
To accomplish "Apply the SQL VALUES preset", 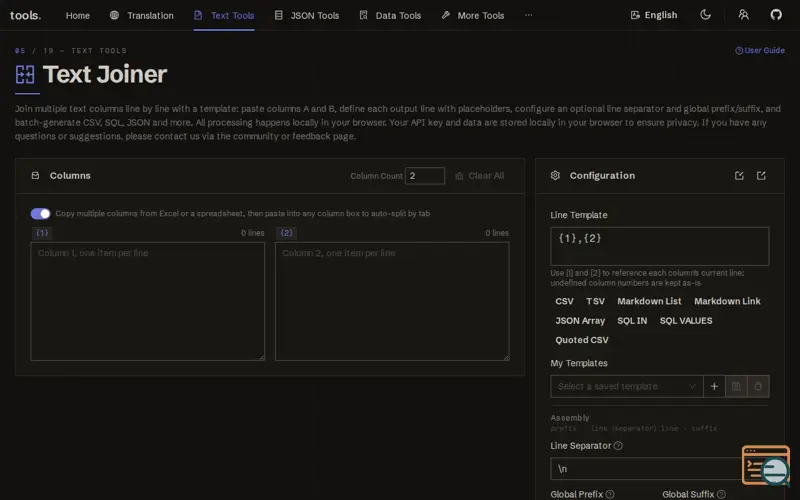I will coord(686,320).
